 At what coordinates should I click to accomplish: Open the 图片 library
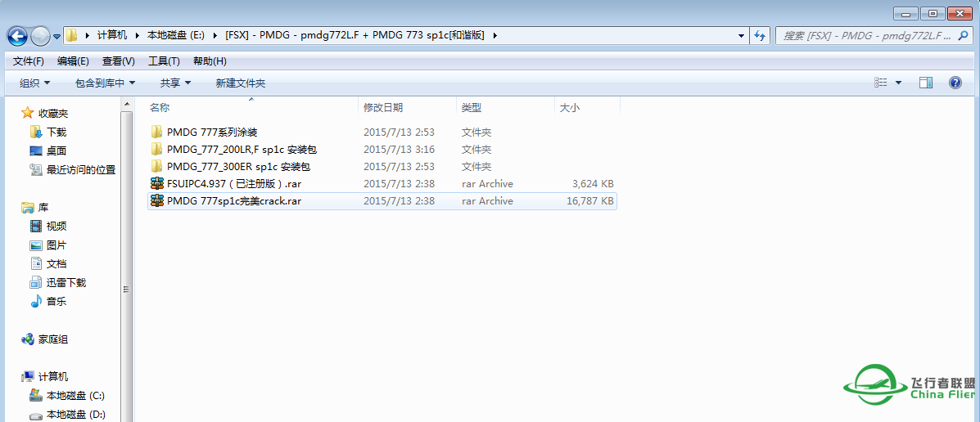pyautogui.click(x=56, y=245)
